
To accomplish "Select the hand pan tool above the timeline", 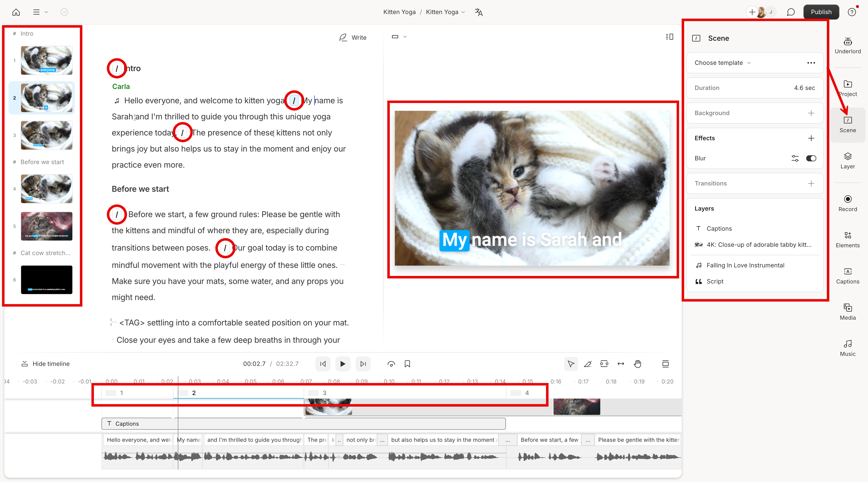I will (x=637, y=364).
